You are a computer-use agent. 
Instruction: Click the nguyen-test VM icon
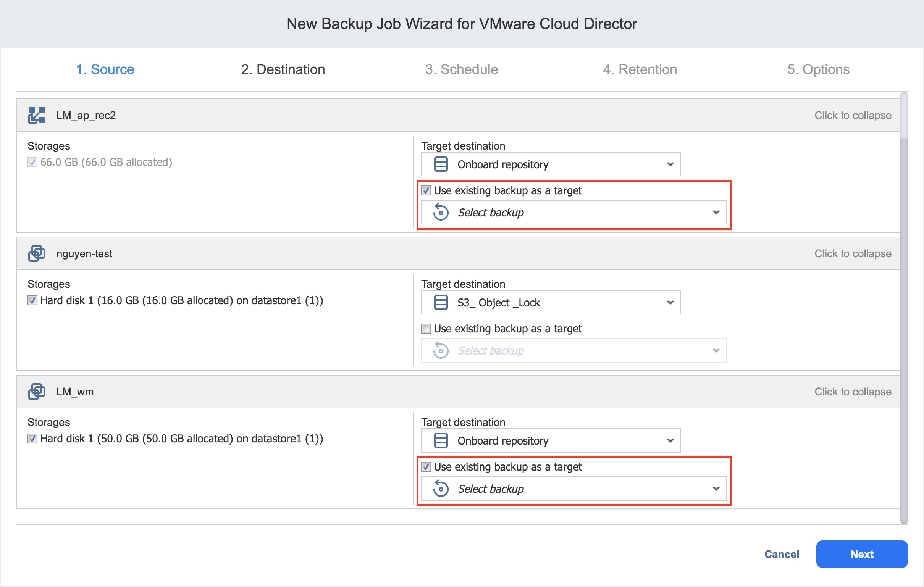36,253
